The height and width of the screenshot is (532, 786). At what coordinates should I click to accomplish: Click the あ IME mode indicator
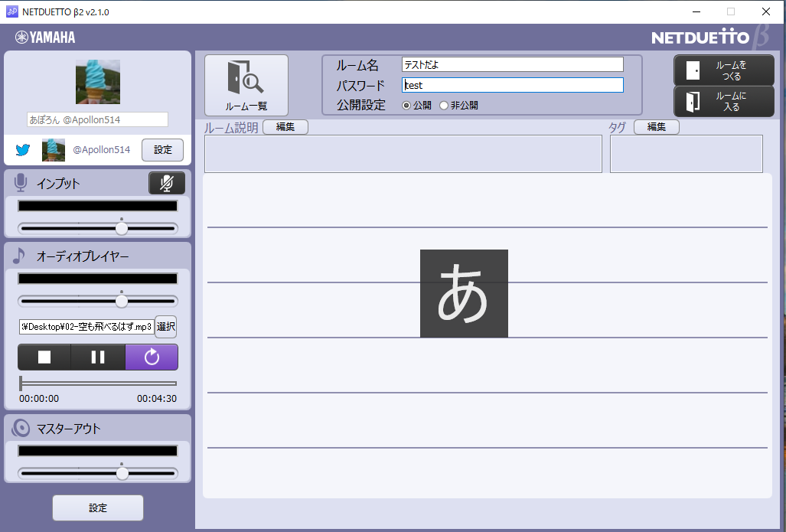pos(465,293)
